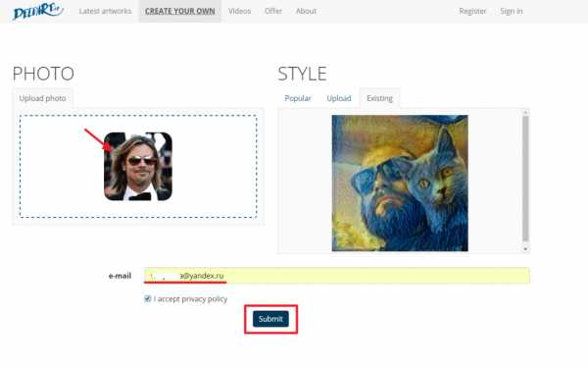
Task: Click the site logo in the header
Action: coord(37,11)
